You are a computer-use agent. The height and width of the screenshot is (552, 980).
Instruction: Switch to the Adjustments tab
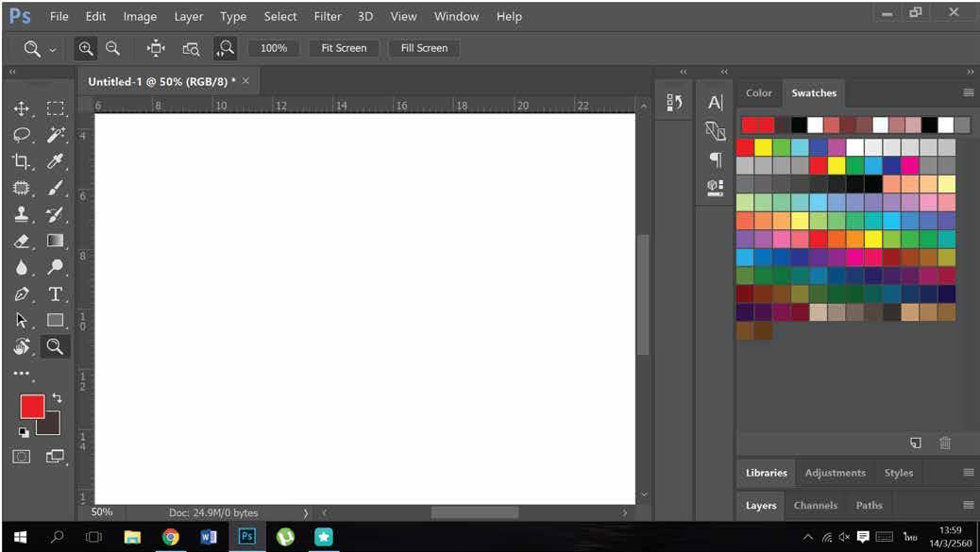coord(835,473)
